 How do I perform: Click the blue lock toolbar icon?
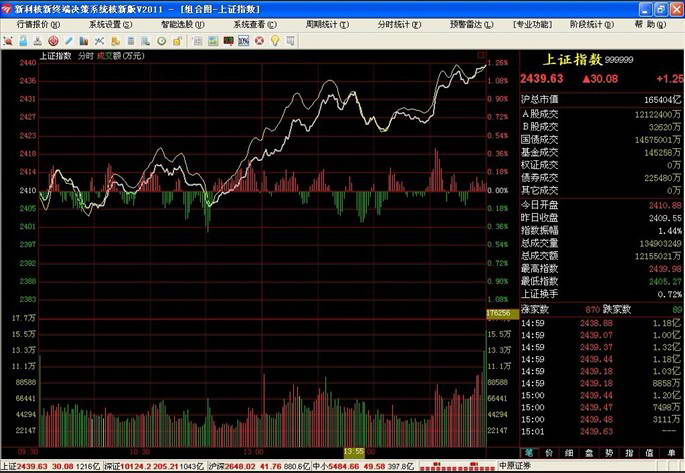point(23,41)
